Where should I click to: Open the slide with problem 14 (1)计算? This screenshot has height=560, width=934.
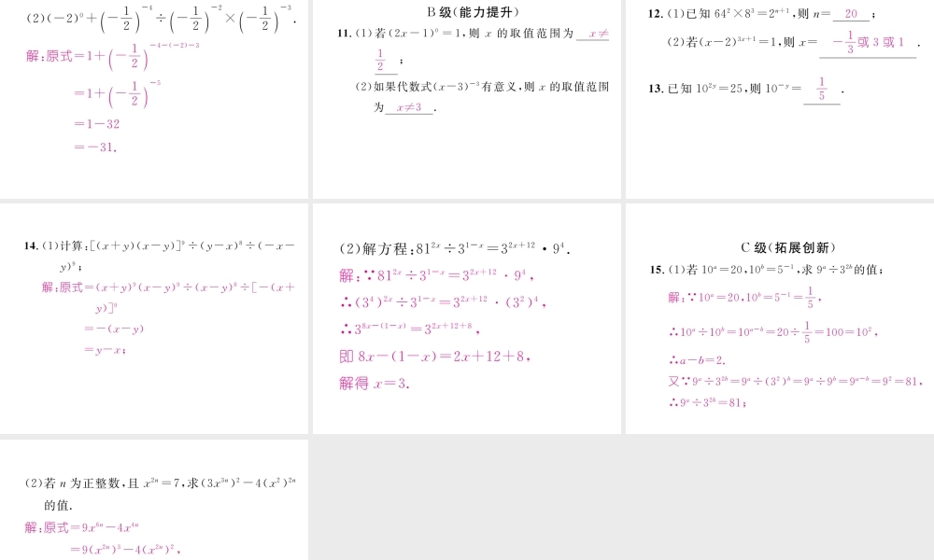[x=154, y=318]
